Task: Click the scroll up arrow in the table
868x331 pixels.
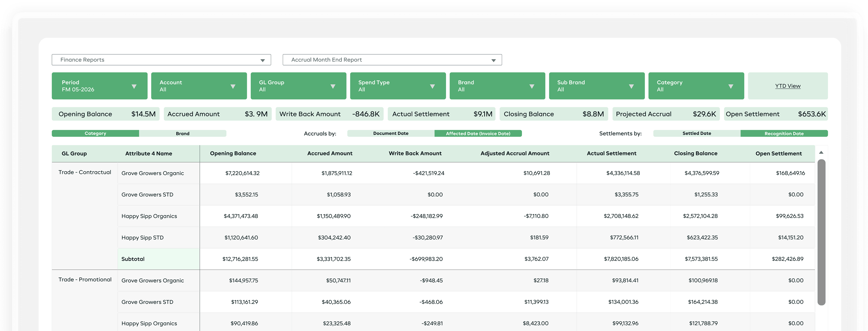Action: 821,153
